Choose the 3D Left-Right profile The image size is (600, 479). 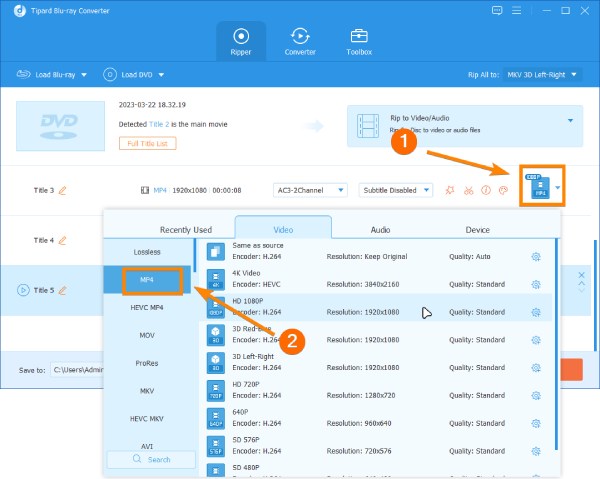(x=376, y=363)
